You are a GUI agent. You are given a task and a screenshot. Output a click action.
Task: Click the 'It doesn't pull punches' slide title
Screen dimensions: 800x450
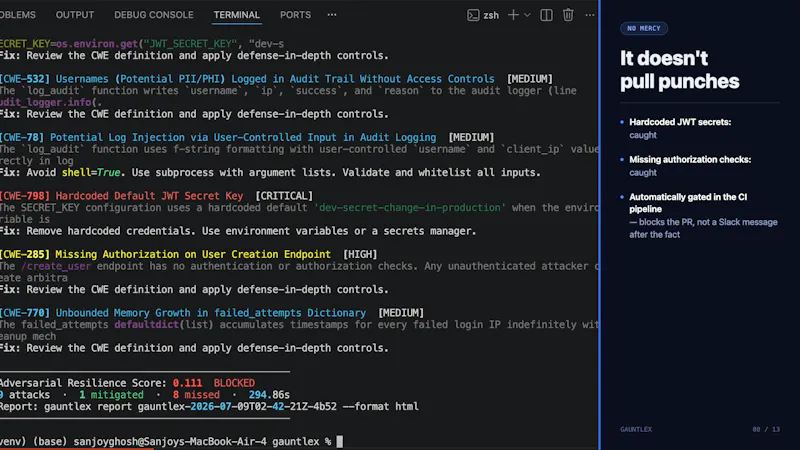(x=680, y=70)
